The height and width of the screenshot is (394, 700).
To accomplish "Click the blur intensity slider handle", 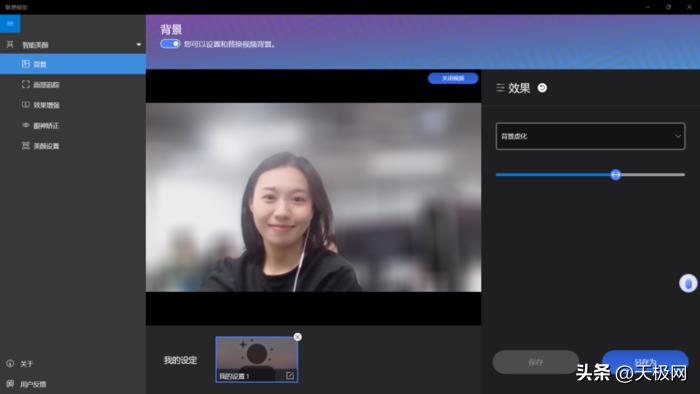I will point(616,174).
